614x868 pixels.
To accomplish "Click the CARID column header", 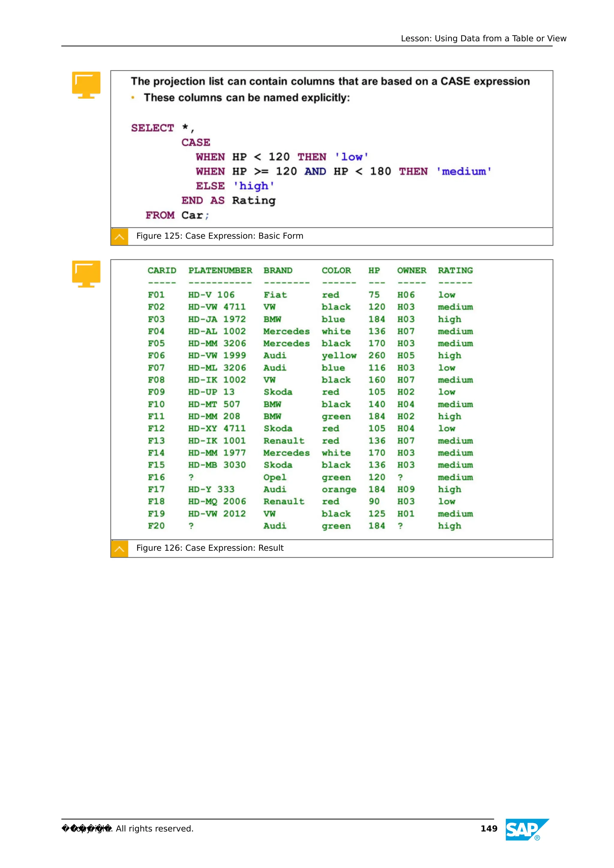I will point(162,270).
